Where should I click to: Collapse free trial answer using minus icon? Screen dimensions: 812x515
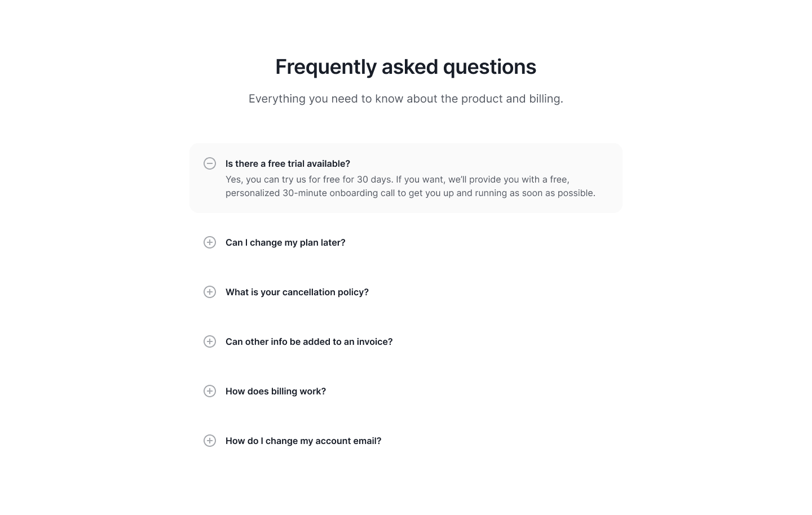210,163
